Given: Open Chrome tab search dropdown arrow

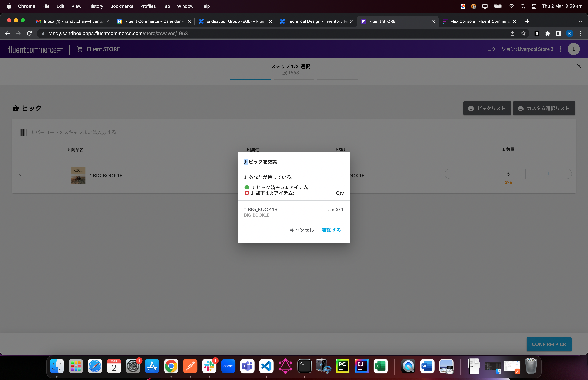Looking at the screenshot, I should [580, 21].
